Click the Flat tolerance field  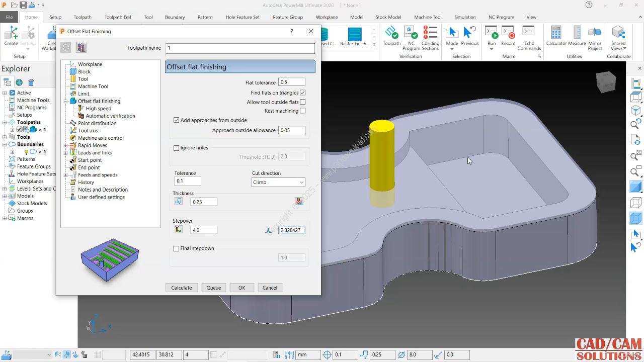pyautogui.click(x=291, y=82)
